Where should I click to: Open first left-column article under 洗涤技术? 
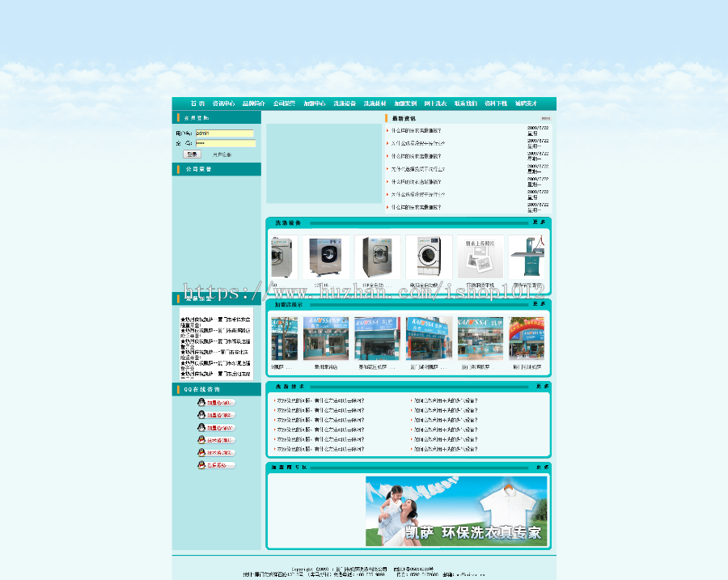(320, 400)
